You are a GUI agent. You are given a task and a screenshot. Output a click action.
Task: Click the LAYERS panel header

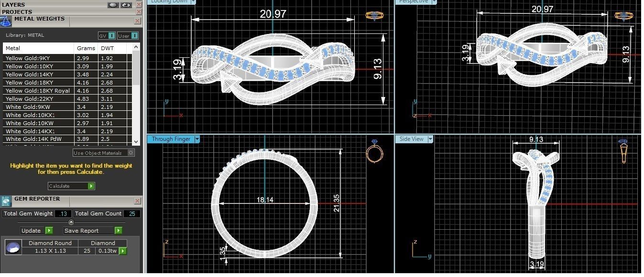point(13,5)
